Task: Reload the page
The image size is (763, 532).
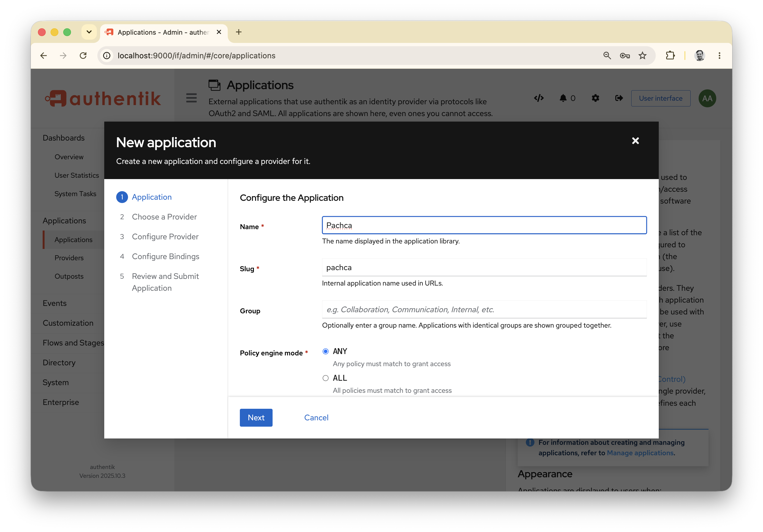Action: click(83, 56)
